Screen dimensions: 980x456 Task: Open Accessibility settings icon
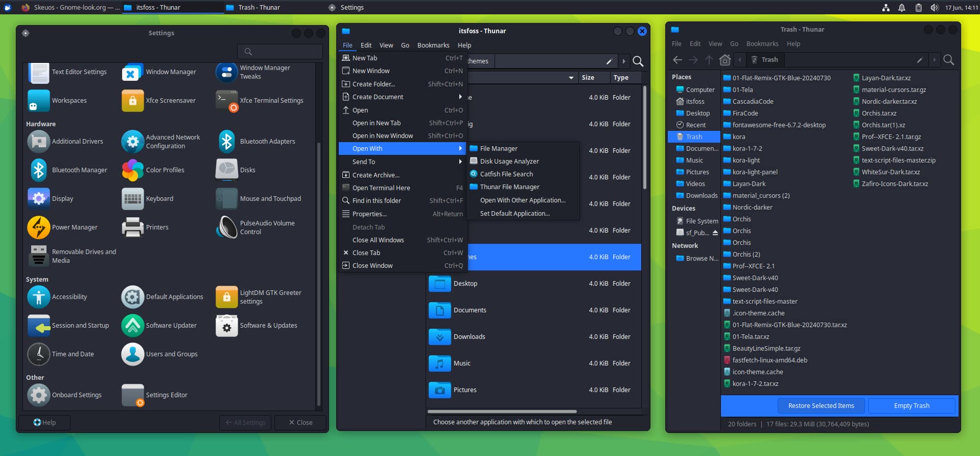(x=38, y=297)
